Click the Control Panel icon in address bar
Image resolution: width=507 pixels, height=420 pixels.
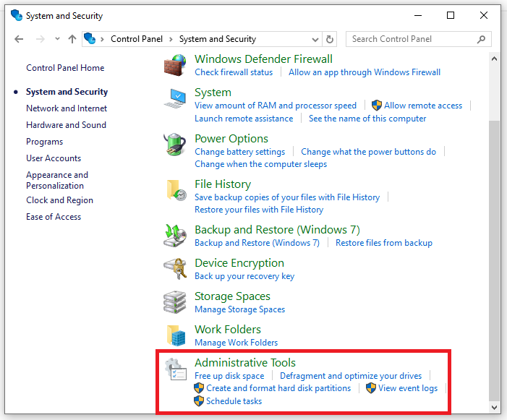[90, 39]
